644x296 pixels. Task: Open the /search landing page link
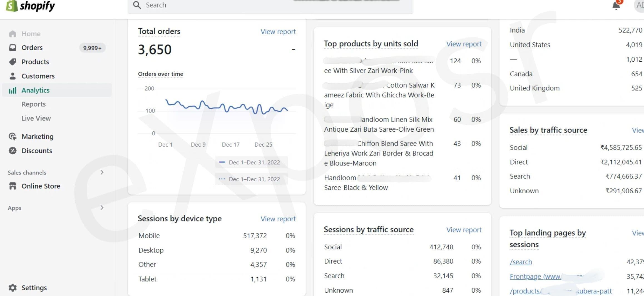click(521, 262)
